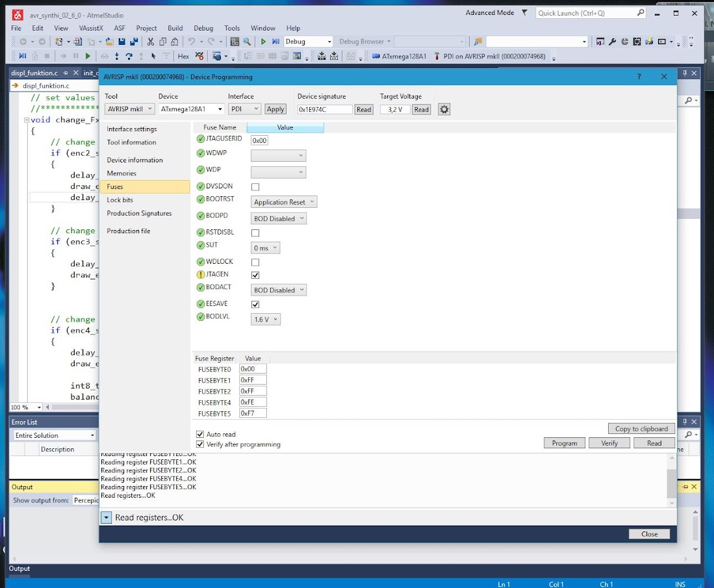
Task: Click the Program button
Action: (x=564, y=443)
